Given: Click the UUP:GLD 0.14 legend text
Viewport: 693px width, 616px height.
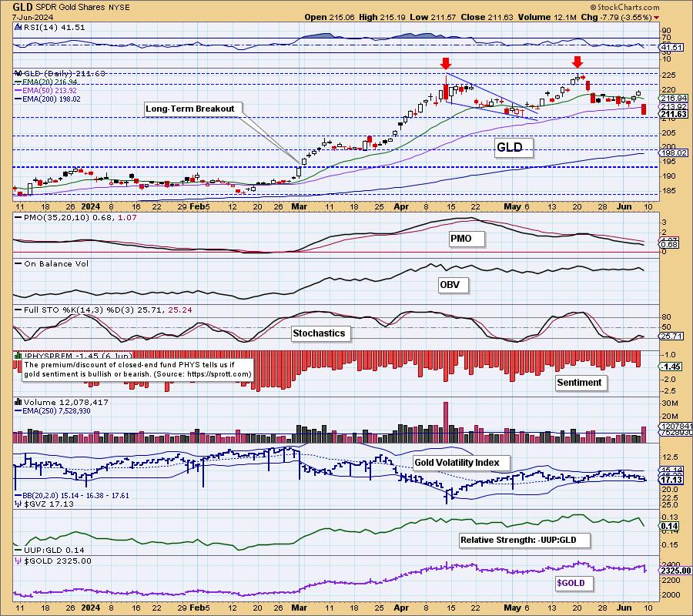Looking at the screenshot, I should (54, 550).
